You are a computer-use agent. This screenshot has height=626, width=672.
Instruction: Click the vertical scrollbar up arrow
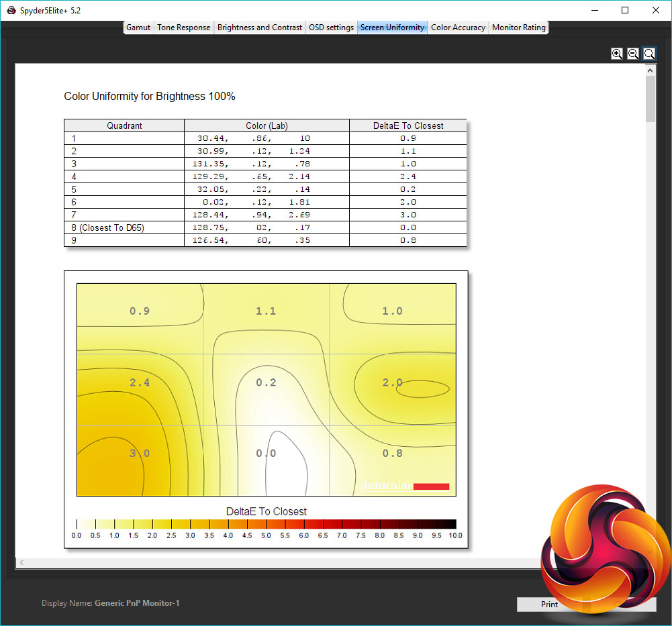pyautogui.click(x=650, y=70)
